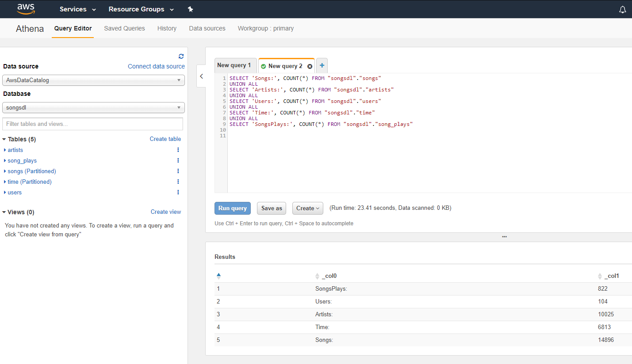632x364 pixels.
Task: Click the Run query button
Action: [233, 209]
